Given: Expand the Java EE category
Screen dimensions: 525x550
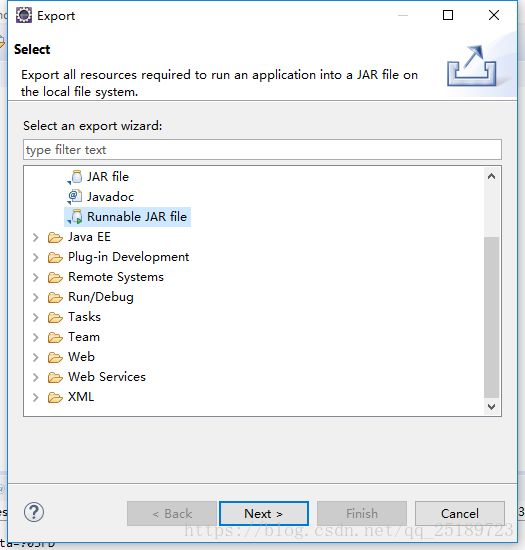Looking at the screenshot, I should [x=35, y=237].
